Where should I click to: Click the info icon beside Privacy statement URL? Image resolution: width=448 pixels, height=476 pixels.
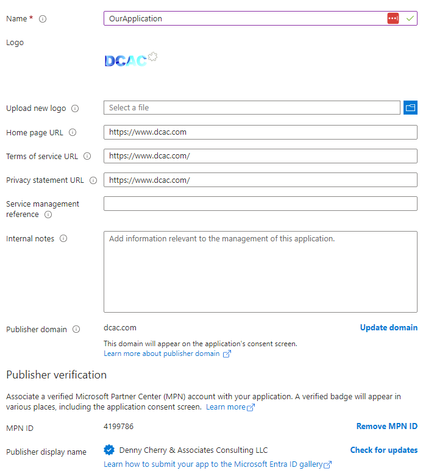click(93, 180)
